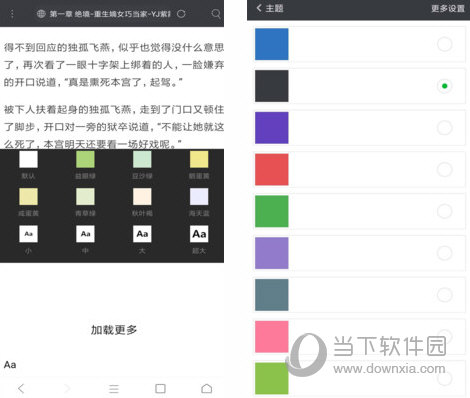Screen dimensions: 470x398
Task: Click paragraph starting 被下人扶着起身的独孤飞燕
Action: pyautogui.click(x=114, y=127)
